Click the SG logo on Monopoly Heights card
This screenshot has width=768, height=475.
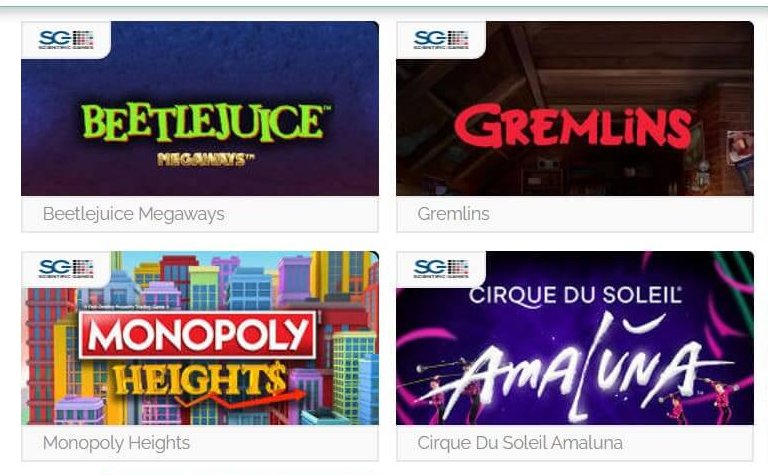pyautogui.click(x=66, y=269)
